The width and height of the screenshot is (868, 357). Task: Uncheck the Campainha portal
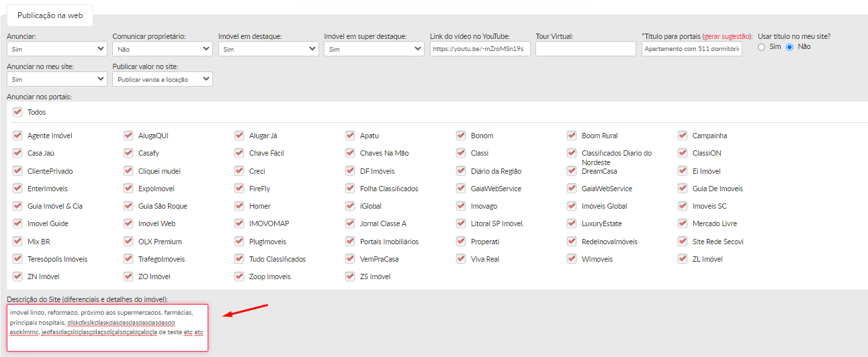coord(683,136)
